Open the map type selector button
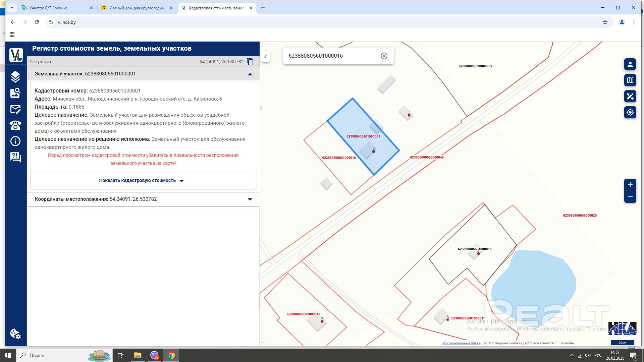 (630, 80)
